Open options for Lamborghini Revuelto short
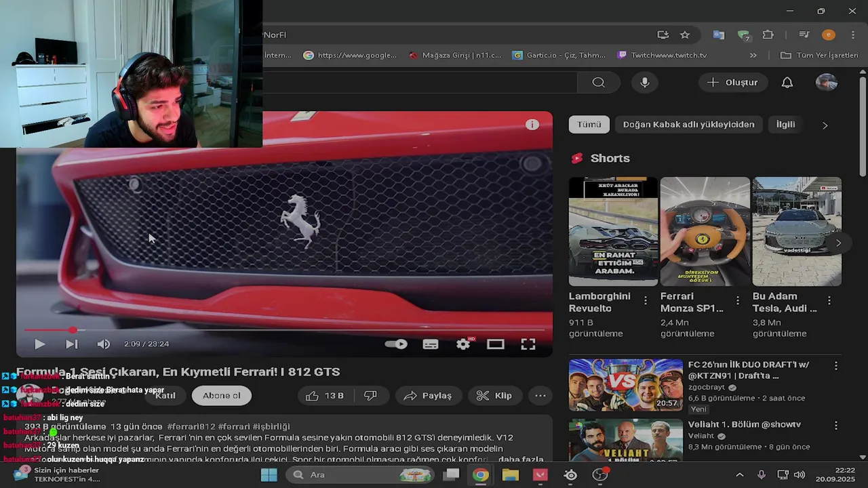The width and height of the screenshot is (868, 488). (646, 300)
